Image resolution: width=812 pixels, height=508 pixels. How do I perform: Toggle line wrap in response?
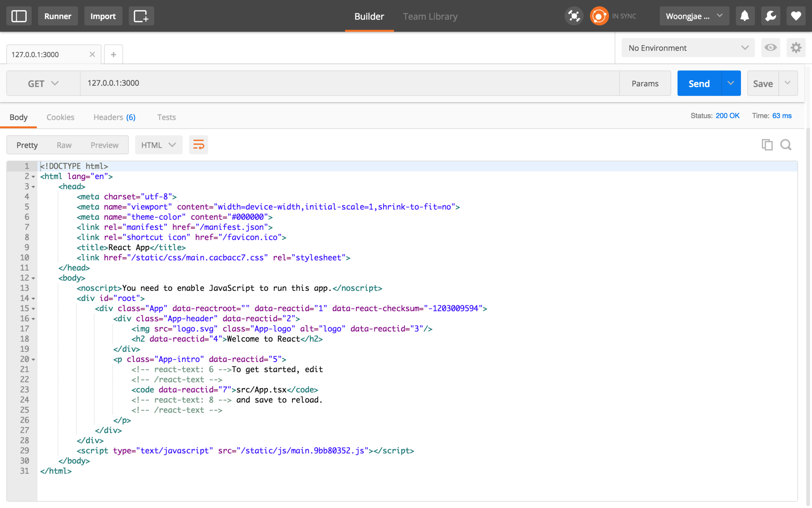click(x=198, y=145)
